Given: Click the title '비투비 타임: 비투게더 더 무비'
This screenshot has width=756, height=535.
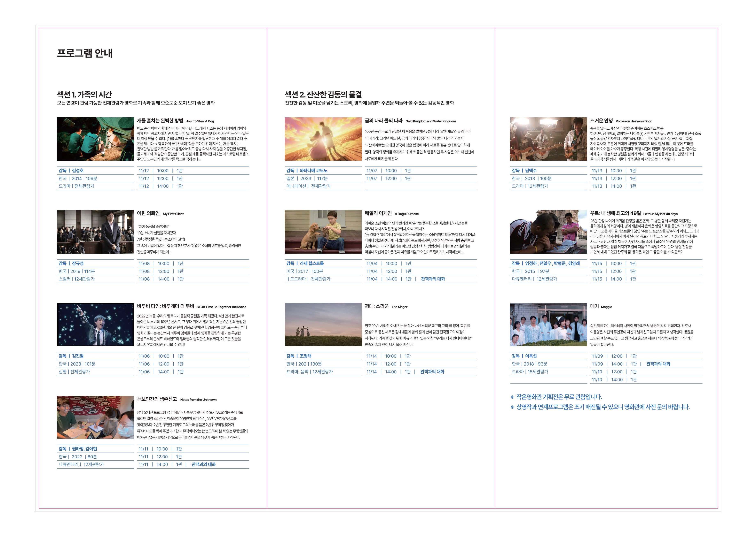Looking at the screenshot, I should [x=165, y=306].
